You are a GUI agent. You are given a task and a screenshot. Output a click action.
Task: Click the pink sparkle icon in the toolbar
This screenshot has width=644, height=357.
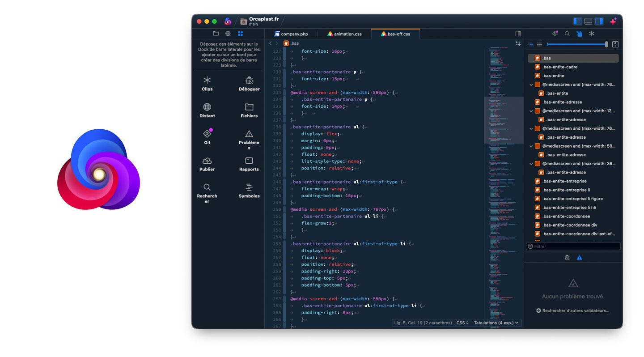[x=613, y=21]
